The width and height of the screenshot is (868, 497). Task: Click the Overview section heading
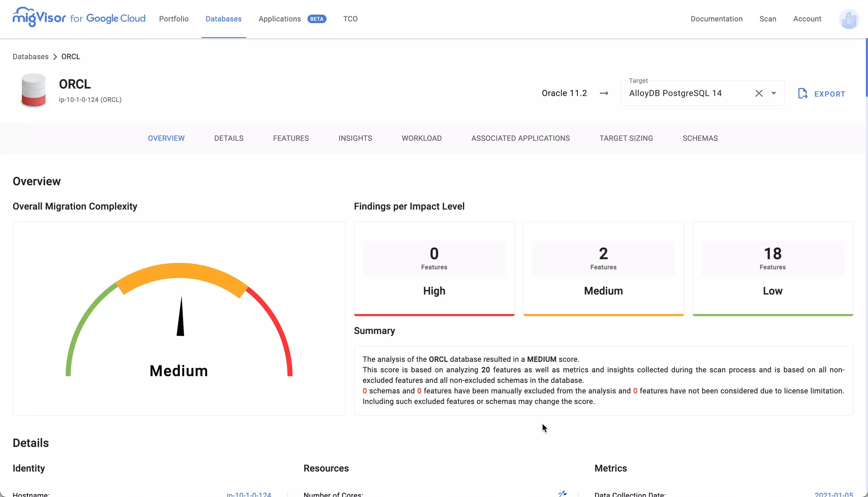(x=37, y=181)
